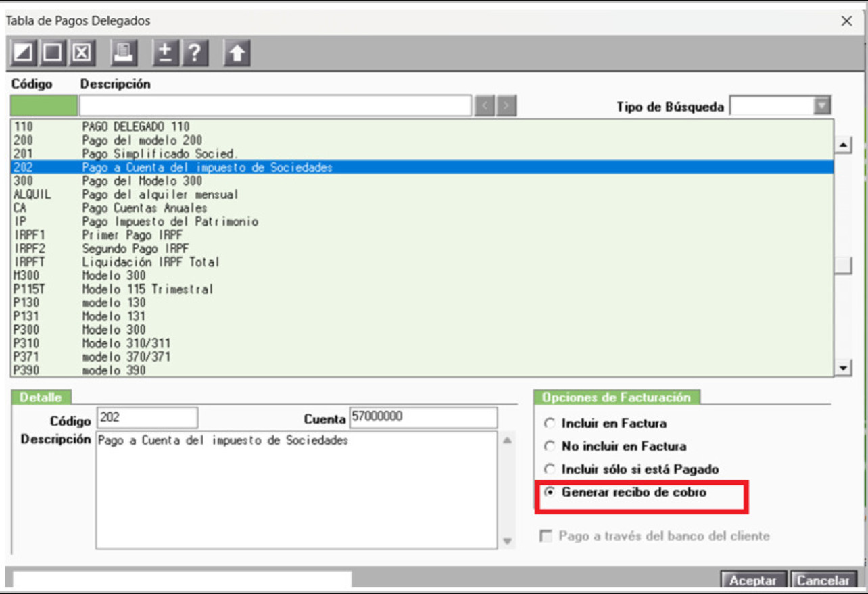Viewport: 868px width, 594px height.
Task: Select row IP Pago Impuesto del Patrimonio
Action: [422, 222]
